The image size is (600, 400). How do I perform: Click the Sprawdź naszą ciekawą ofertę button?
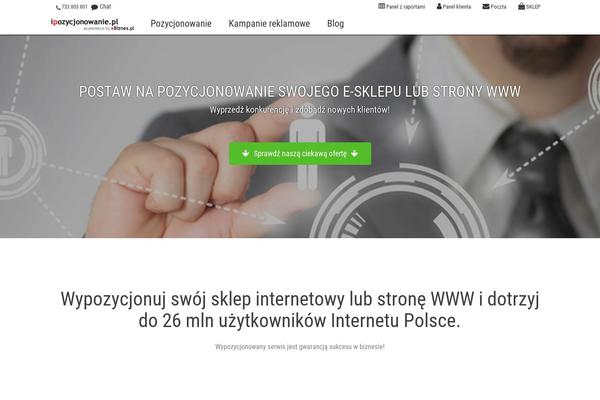click(x=300, y=153)
